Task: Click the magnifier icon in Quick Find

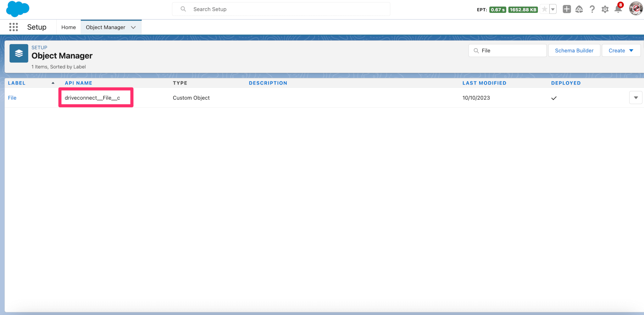Action: (x=476, y=51)
